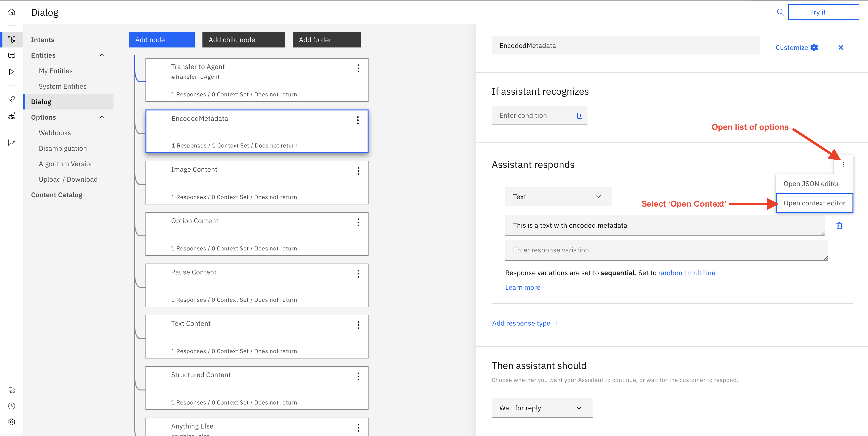
Task: Open the analytics chart icon in left rail
Action: [12, 143]
